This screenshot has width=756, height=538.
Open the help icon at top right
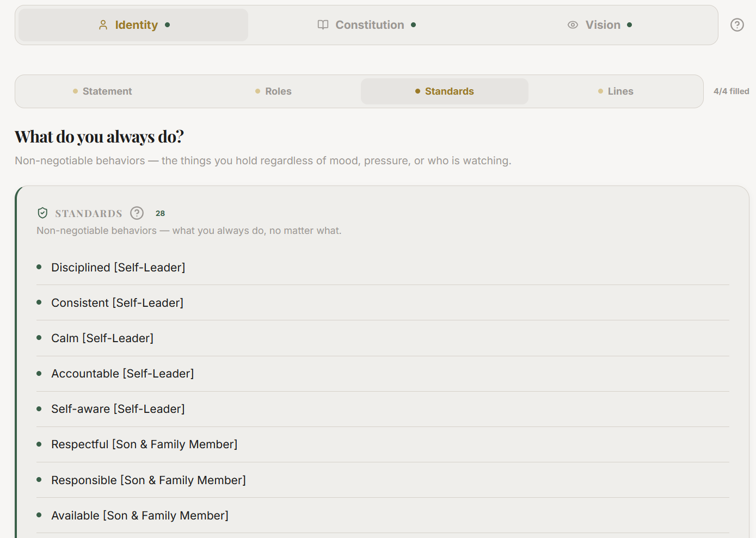point(737,25)
